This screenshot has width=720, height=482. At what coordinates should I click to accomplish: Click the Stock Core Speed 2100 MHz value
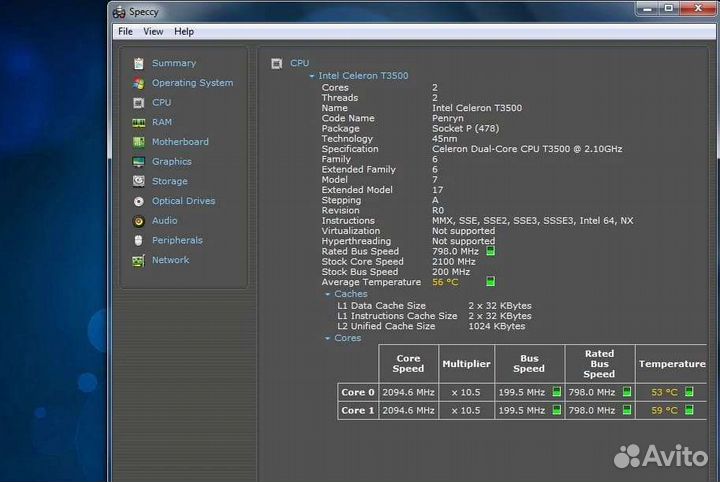[x=454, y=262]
